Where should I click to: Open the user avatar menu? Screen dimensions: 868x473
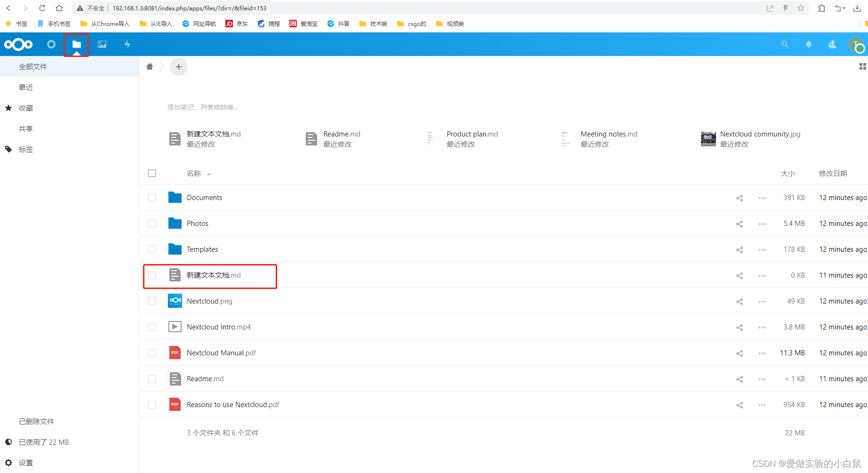856,45
